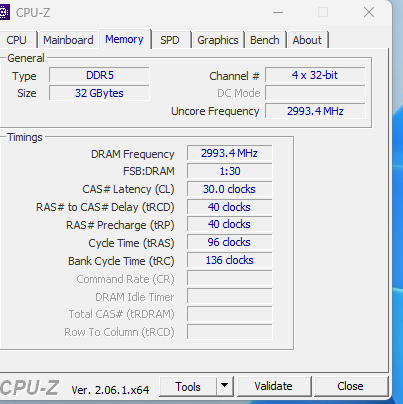
Task: Click the tRAS value 96 clocks
Action: coord(229,242)
